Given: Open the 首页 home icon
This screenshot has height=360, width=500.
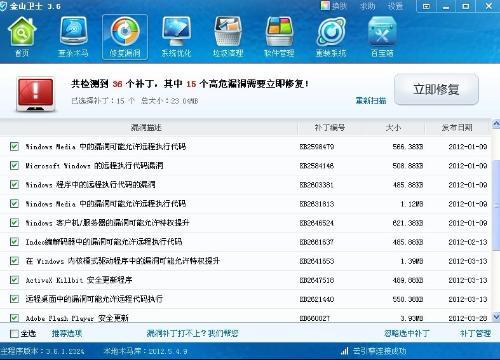Looking at the screenshot, I should click(x=22, y=37).
